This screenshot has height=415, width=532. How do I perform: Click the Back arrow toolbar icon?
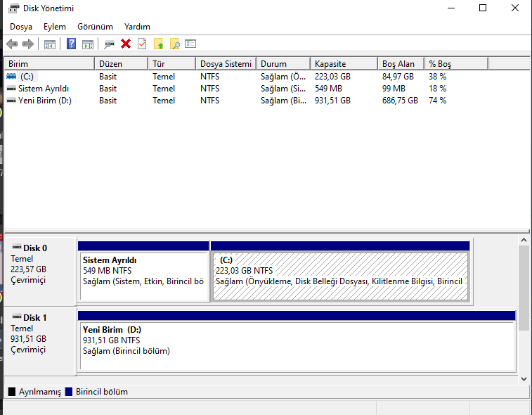click(12, 44)
